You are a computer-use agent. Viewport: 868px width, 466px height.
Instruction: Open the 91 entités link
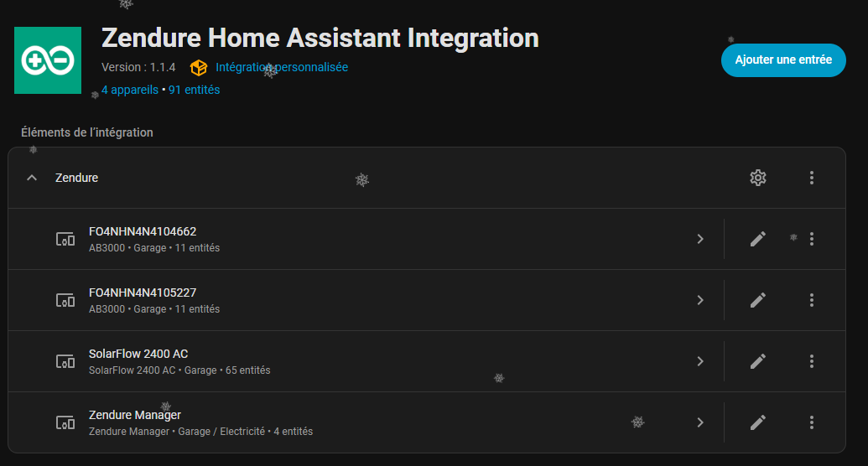click(x=195, y=90)
